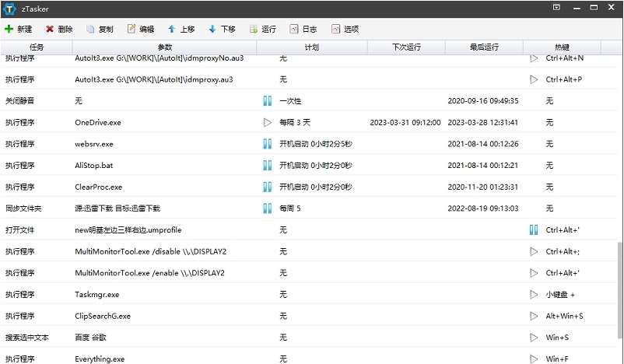Sort by 下次运行 column header

point(406,47)
